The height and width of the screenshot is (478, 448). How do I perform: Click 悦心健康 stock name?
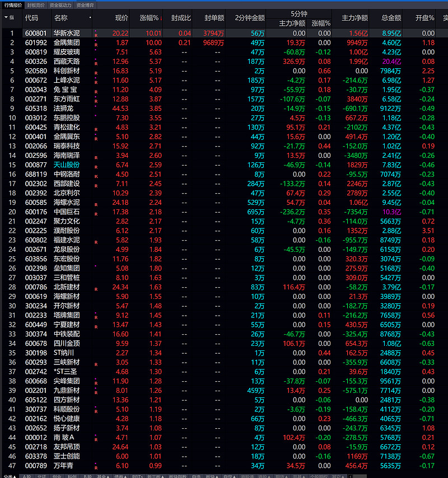67,419
